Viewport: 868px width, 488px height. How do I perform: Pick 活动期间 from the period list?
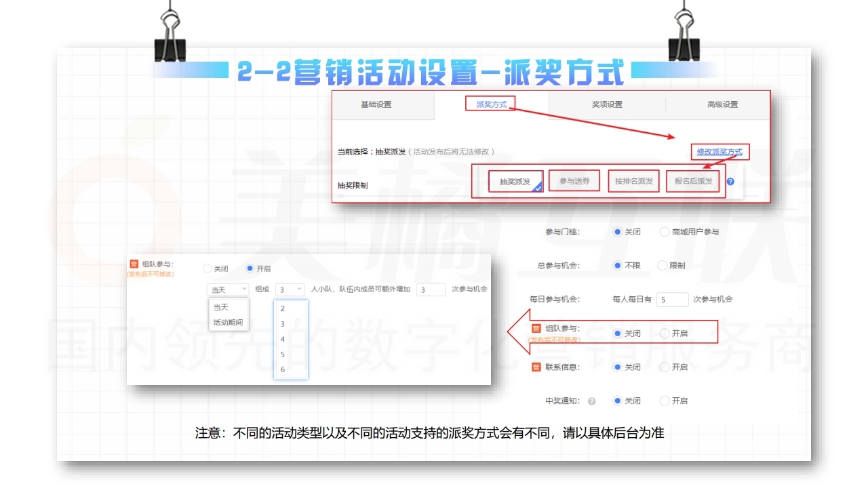coord(229,323)
